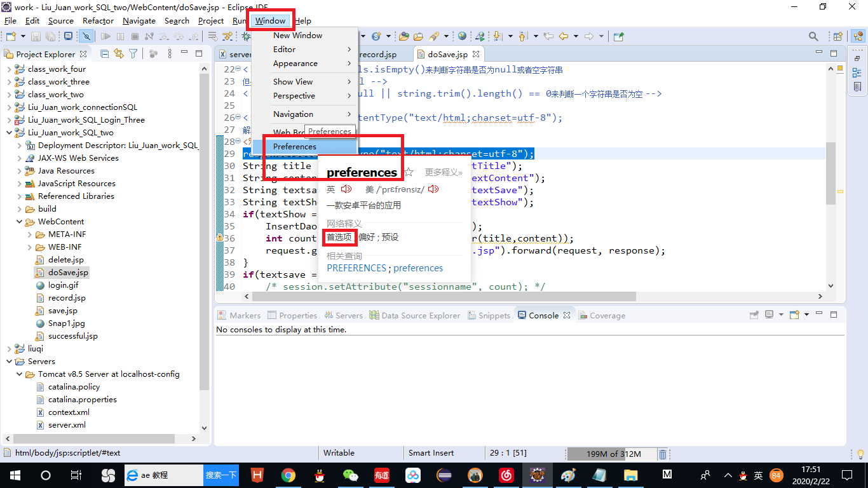Click the Debug bug icon
The image size is (868, 488).
pyautogui.click(x=245, y=36)
